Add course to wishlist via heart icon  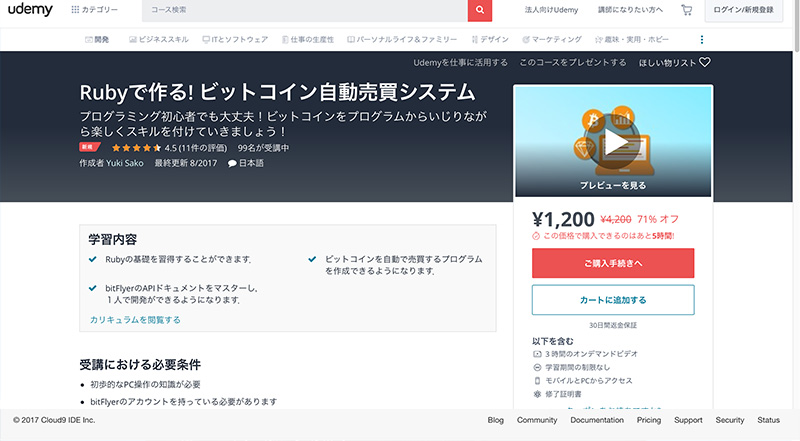(x=705, y=62)
